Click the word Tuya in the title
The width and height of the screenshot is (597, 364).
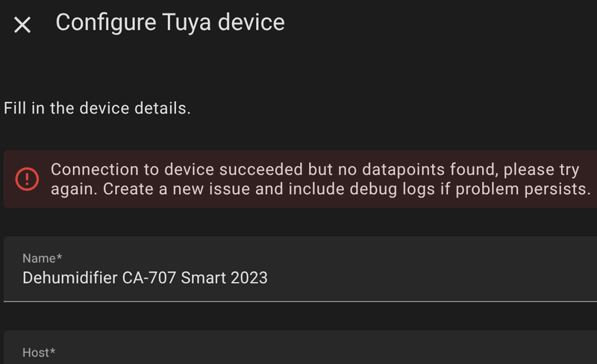pyautogui.click(x=195, y=22)
